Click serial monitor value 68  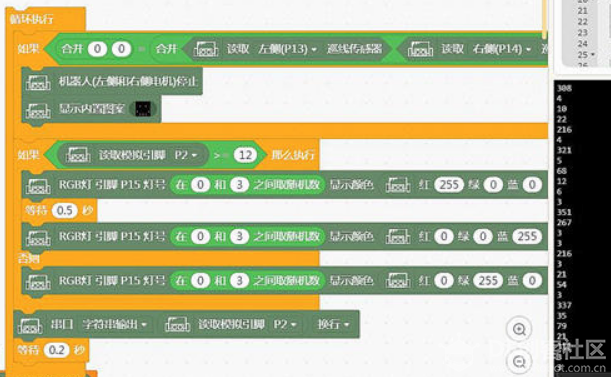coord(562,171)
